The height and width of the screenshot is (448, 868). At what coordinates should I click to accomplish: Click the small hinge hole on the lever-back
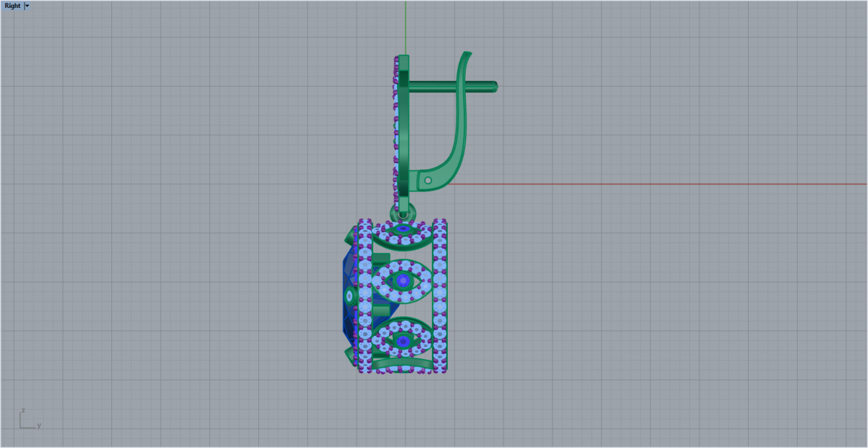(x=427, y=180)
